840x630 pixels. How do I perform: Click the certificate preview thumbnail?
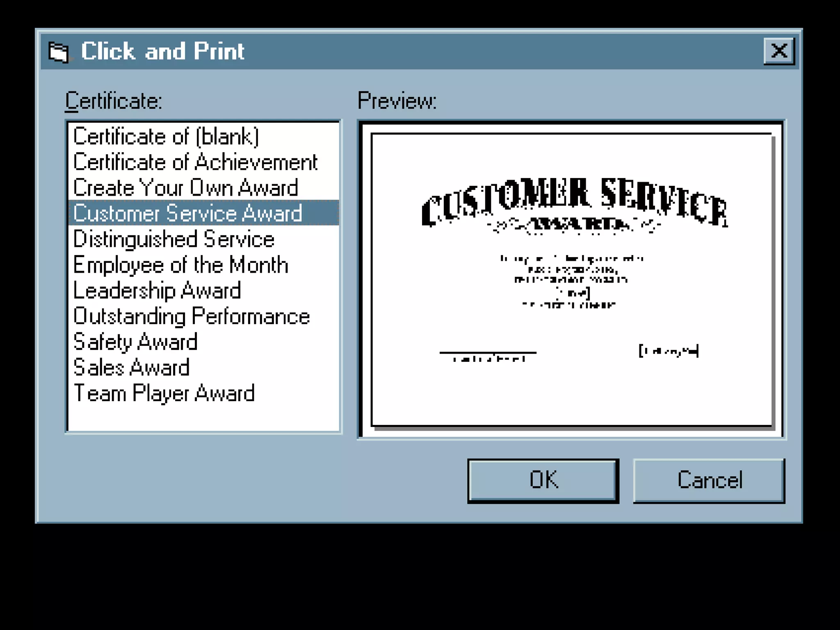571,280
